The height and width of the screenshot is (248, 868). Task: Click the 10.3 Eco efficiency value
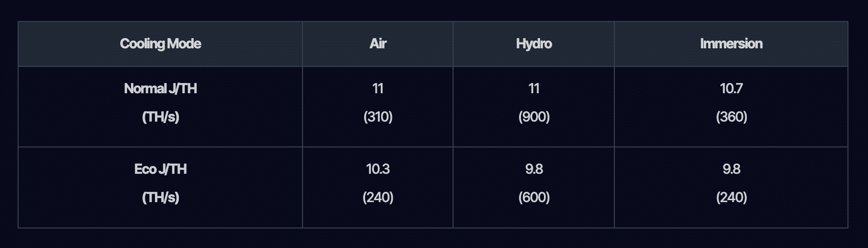pyautogui.click(x=378, y=169)
